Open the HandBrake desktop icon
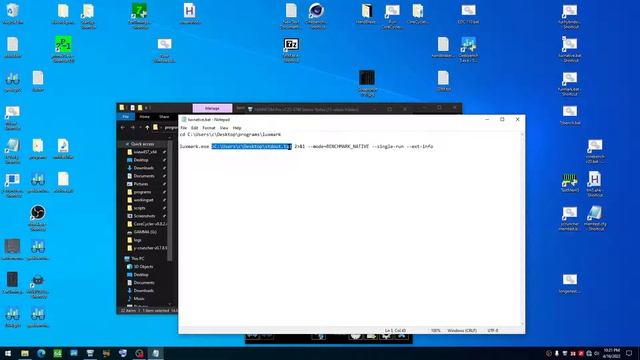The width and height of the screenshot is (640, 360). tap(367, 13)
